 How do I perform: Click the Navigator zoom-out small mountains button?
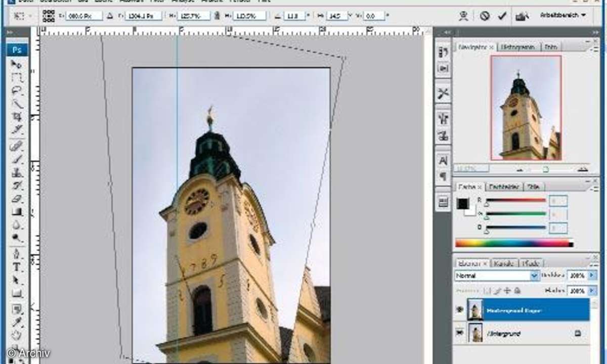tap(520, 169)
